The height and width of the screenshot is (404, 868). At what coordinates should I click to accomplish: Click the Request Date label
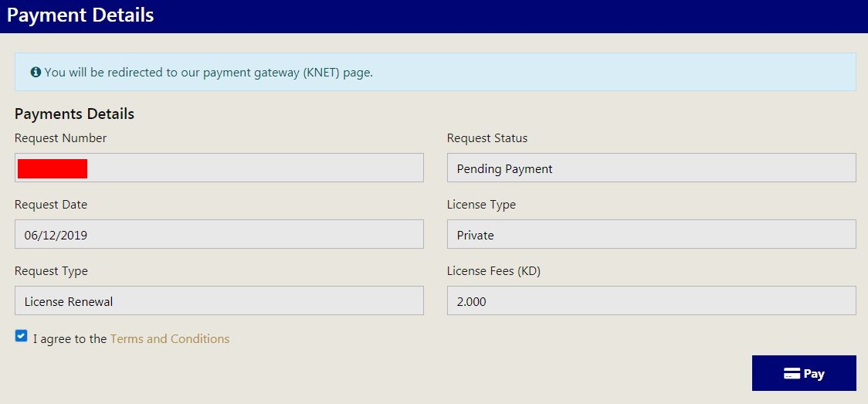[51, 204]
